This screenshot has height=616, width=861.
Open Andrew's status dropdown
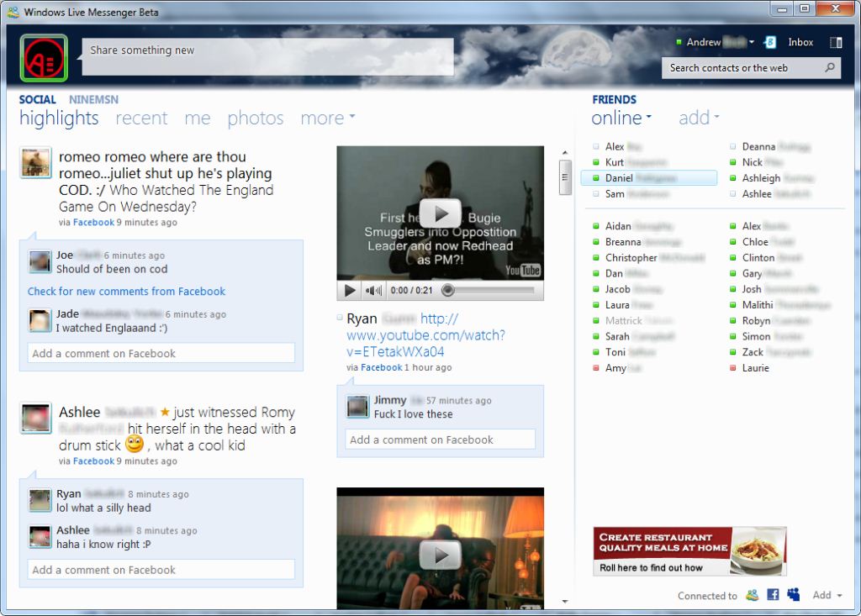(x=751, y=42)
